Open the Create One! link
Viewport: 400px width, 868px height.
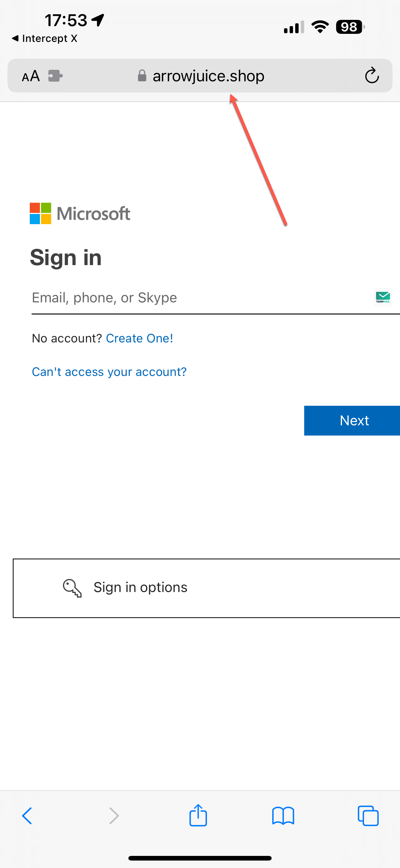[140, 338]
